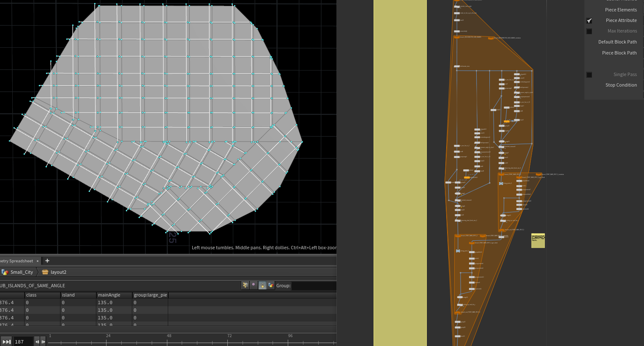The image size is (644, 346).
Task: Add a new pane tab with plus
Action: [47, 261]
